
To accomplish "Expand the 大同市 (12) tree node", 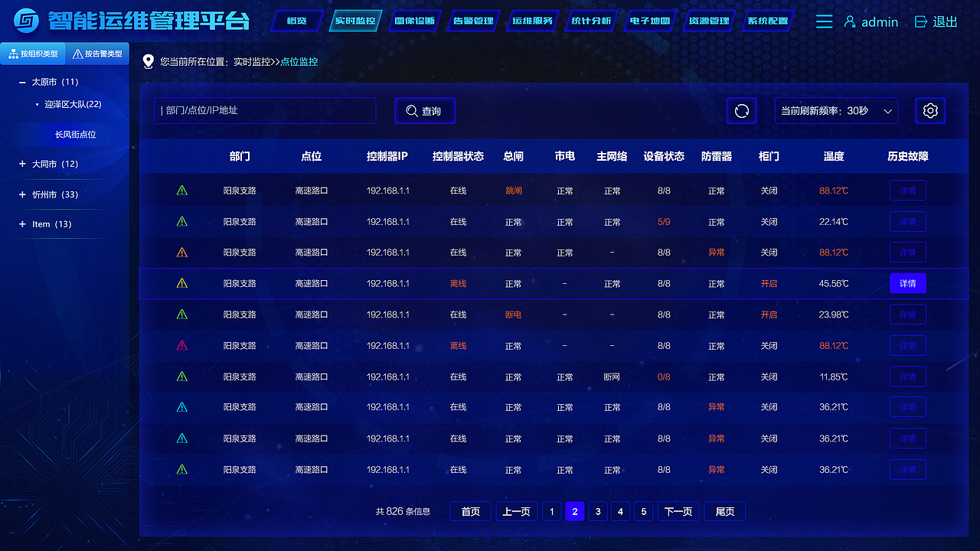I will coord(20,164).
